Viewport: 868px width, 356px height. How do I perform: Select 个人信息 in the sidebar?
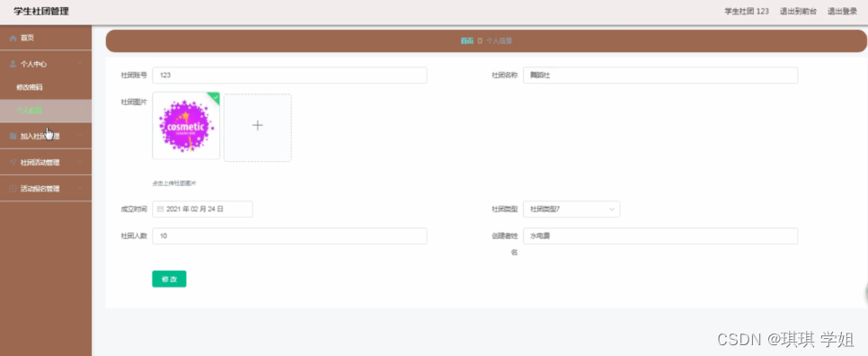46,111
